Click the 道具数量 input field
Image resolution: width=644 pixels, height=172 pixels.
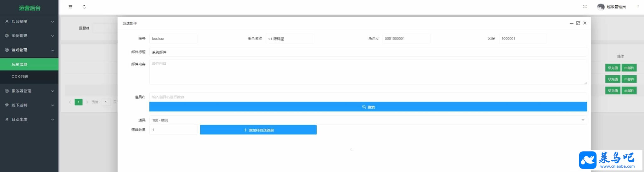[x=173, y=130]
